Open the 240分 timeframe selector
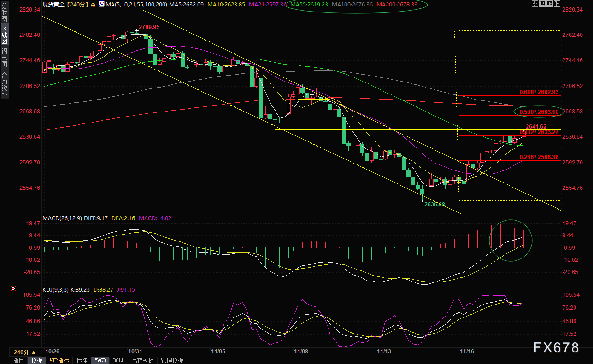The width and height of the screenshot is (593, 364). click(x=24, y=351)
